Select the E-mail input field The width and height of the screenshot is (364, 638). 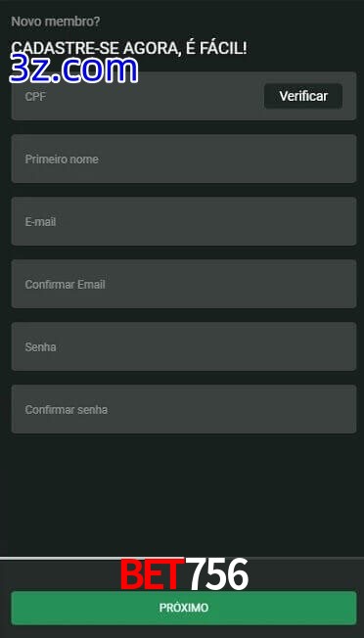[184, 221]
